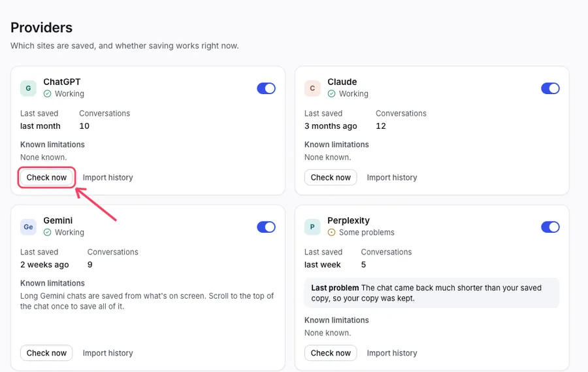Click the Claude provider C avatar icon
This screenshot has height=372, width=588.
pyautogui.click(x=312, y=88)
